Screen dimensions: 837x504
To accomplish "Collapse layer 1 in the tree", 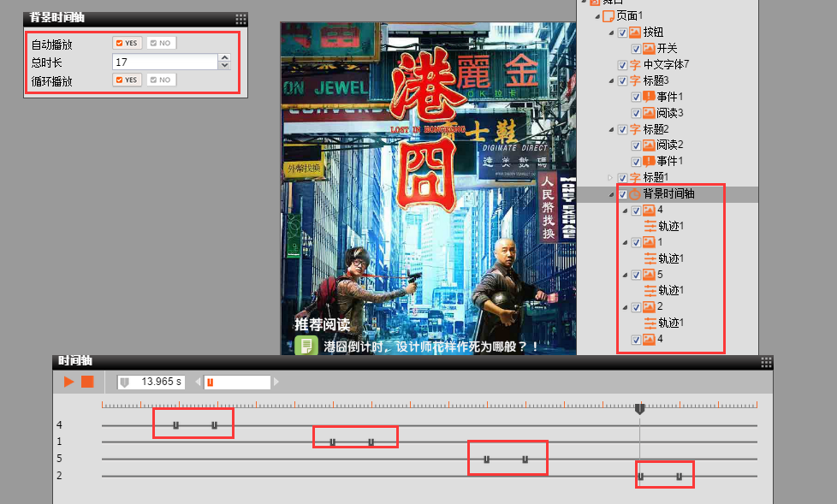I will click(x=625, y=243).
